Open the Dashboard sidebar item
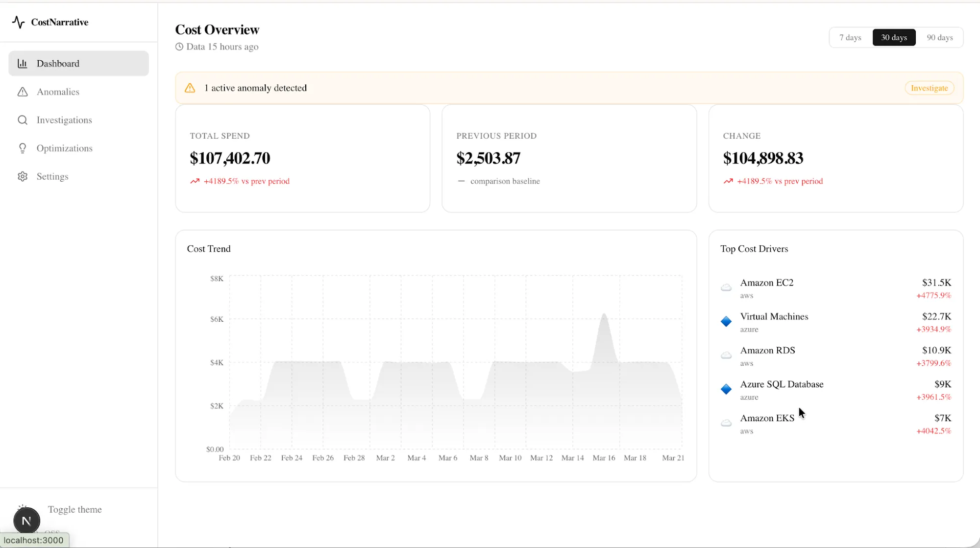Screen dimensions: 980x548 tap(78, 63)
